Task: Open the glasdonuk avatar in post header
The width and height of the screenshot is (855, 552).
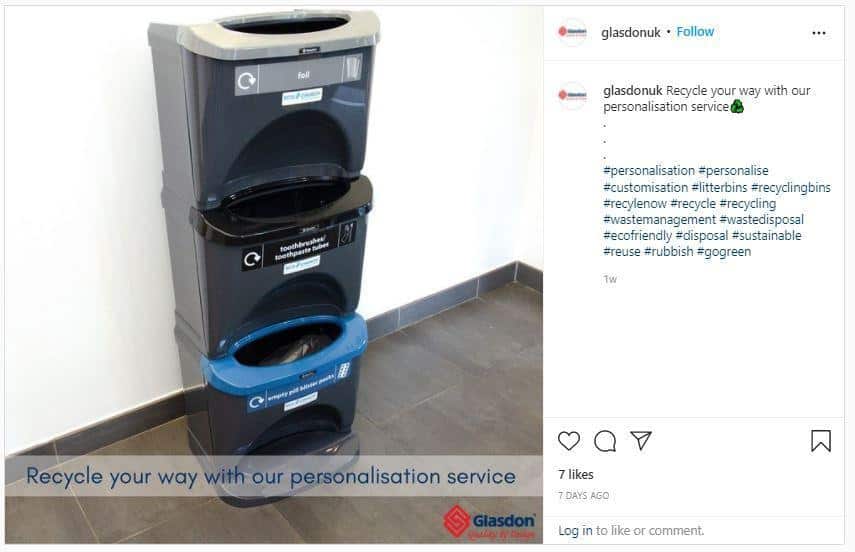Action: pos(571,32)
